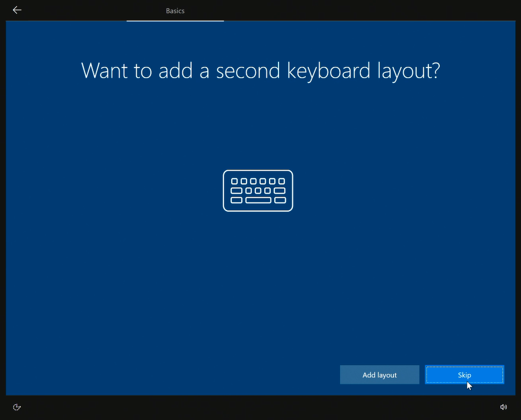Click the 'Want to add a second keyboard layout?' heading
This screenshot has width=521, height=420.
(260, 71)
